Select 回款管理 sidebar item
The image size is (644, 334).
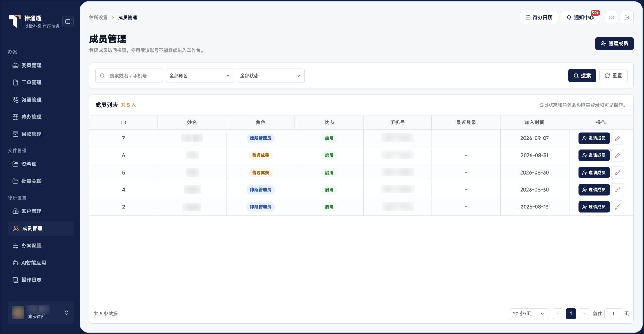(x=41, y=134)
